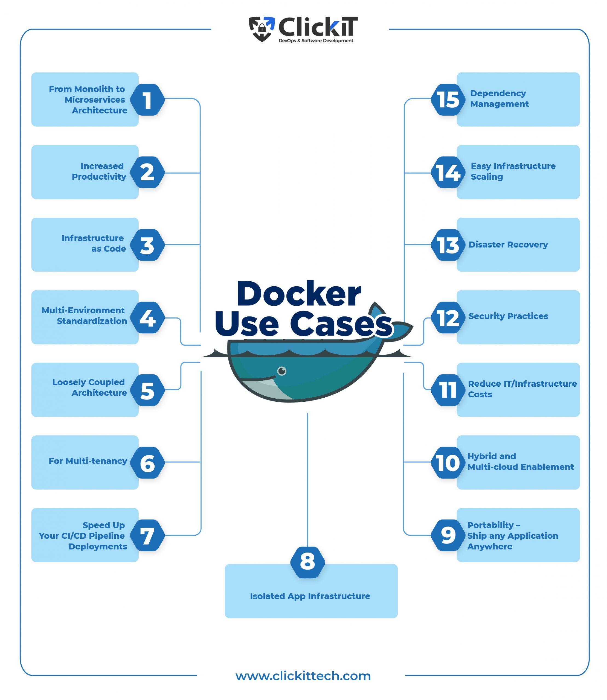The image size is (607, 700).
Task: Click the ClickIT logo at top center
Action: pos(303,23)
